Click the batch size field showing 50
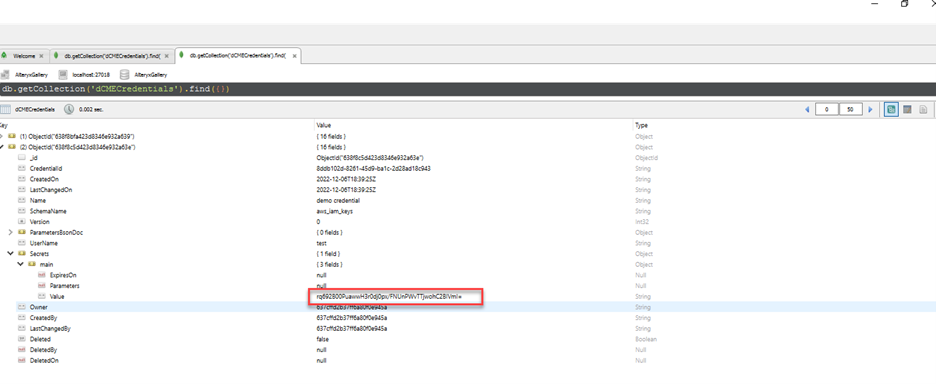 click(x=851, y=110)
